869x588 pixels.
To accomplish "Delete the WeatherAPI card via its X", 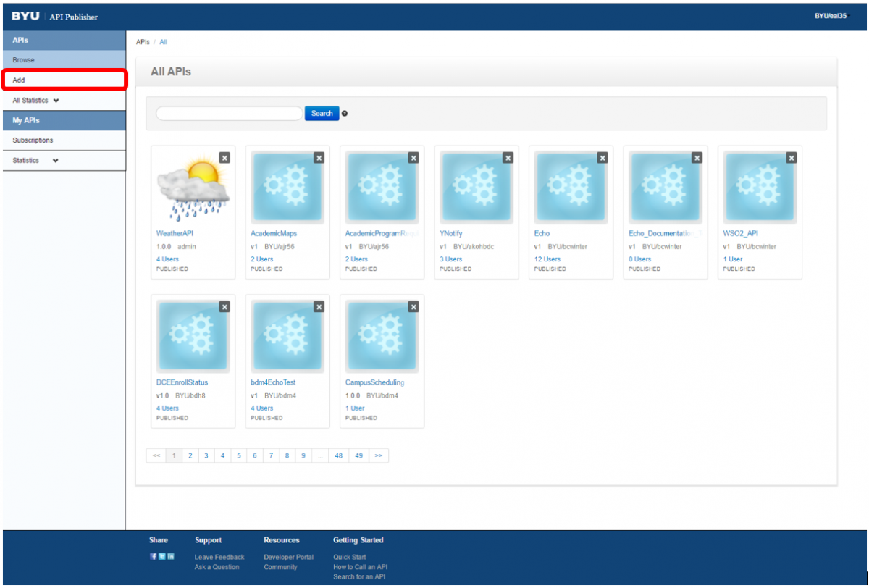I will click(x=224, y=158).
